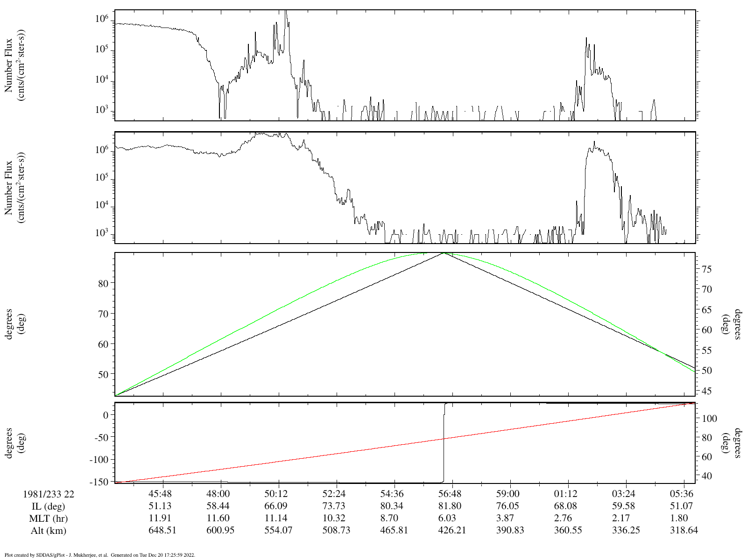Click the IL value 80.34
This screenshot has width=747, height=560.
pos(392,506)
